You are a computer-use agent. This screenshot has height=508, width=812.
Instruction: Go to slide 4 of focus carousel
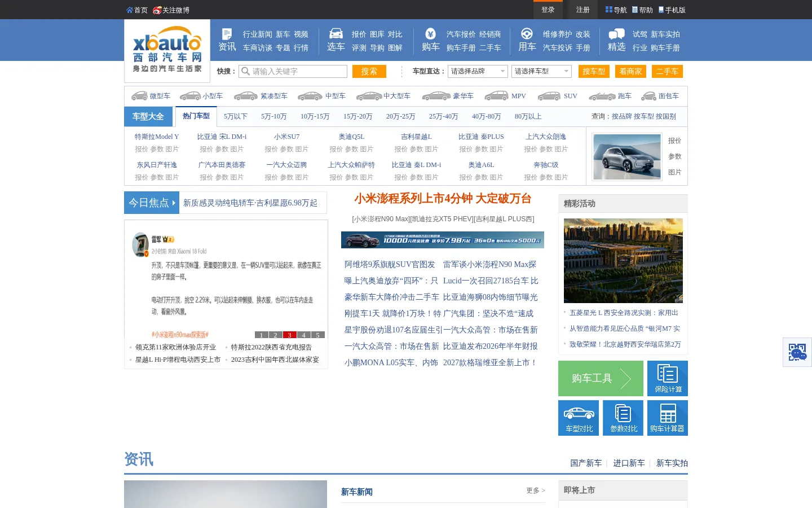click(304, 335)
